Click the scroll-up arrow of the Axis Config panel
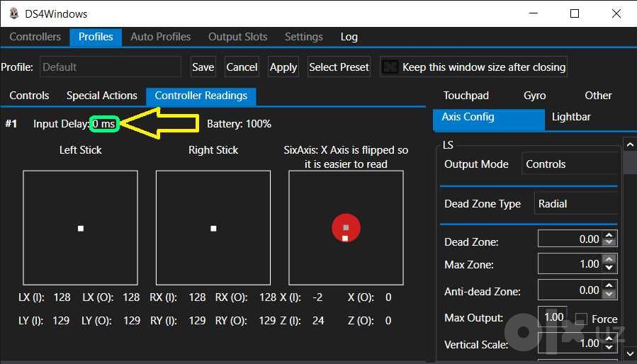Image resolution: width=637 pixels, height=364 pixels. coord(630,144)
